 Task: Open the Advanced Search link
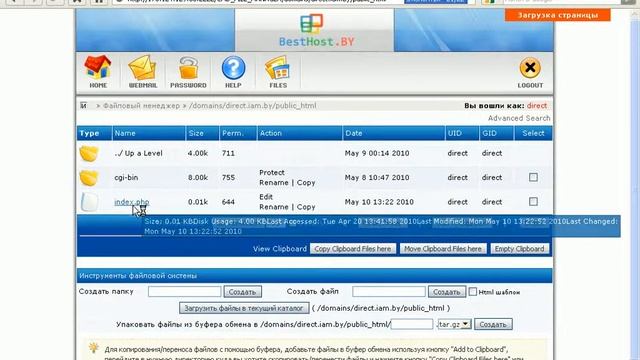tap(519, 118)
